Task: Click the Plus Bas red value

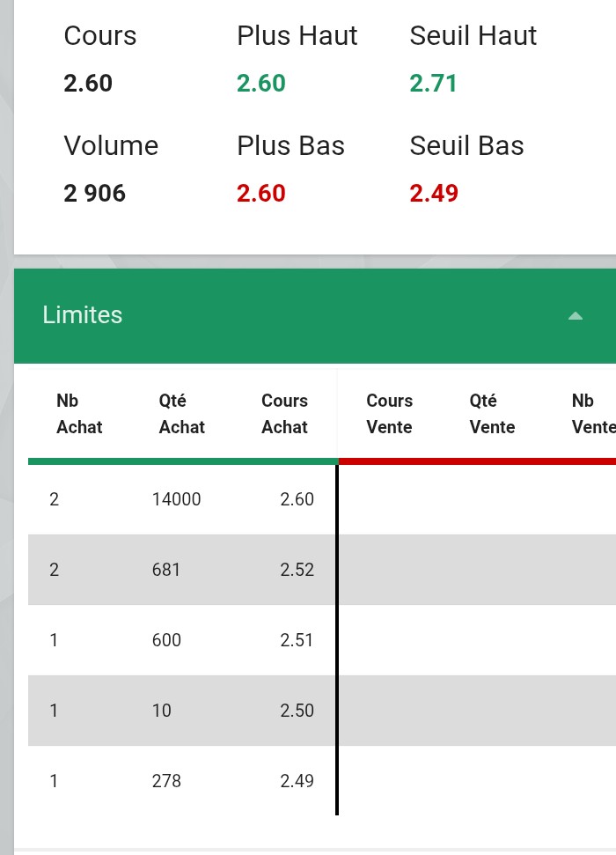Action: point(261,194)
